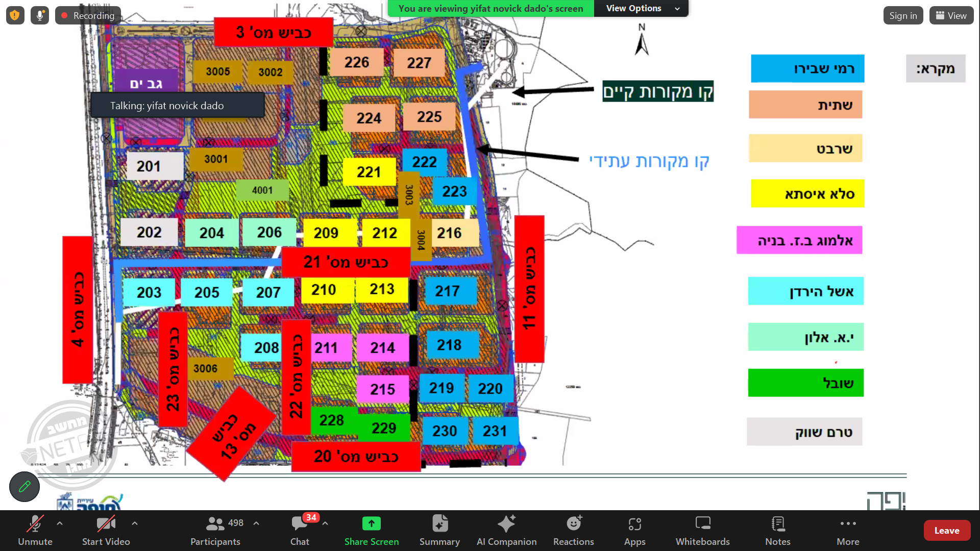
Task: Open the Chat panel
Action: [x=300, y=531]
